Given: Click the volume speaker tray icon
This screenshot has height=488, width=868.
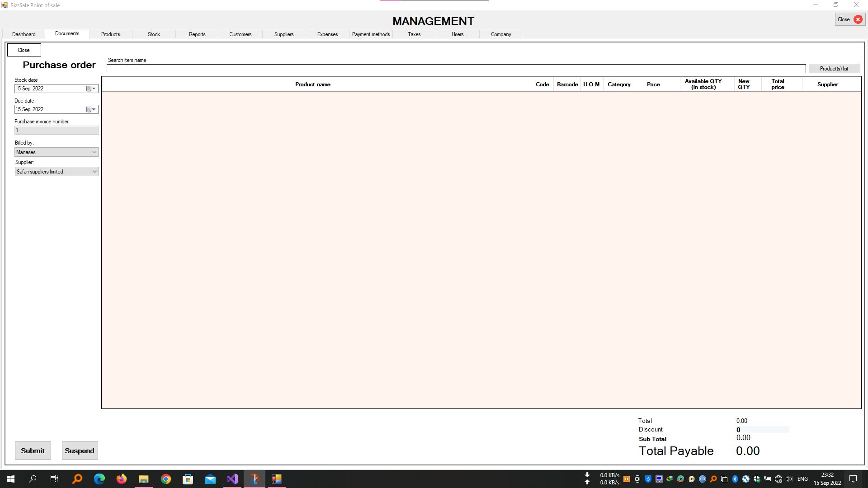Looking at the screenshot, I should pyautogui.click(x=789, y=479).
